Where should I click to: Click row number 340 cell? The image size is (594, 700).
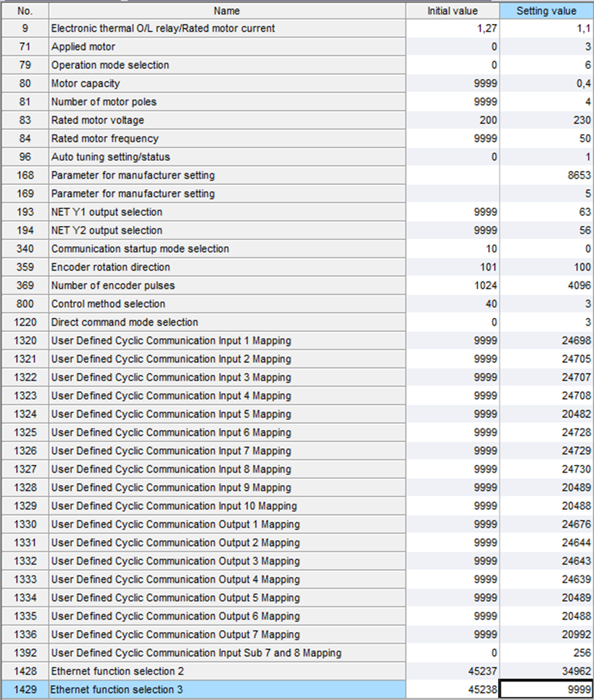(x=25, y=248)
